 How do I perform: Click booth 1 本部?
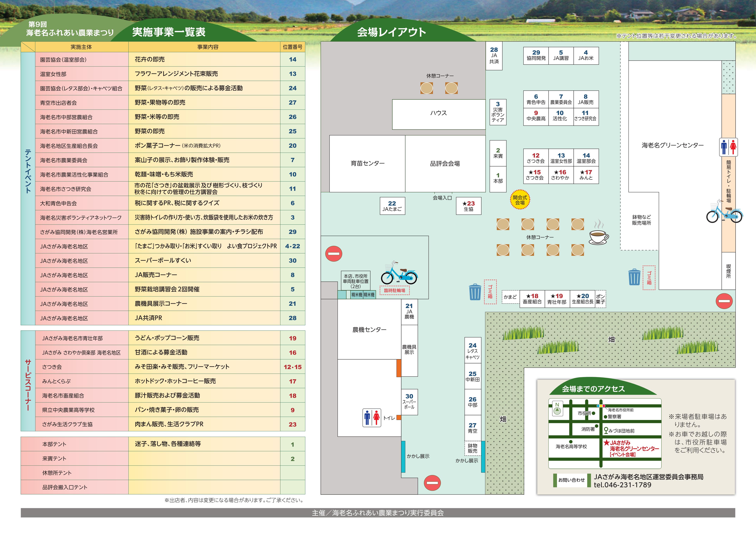click(x=498, y=179)
